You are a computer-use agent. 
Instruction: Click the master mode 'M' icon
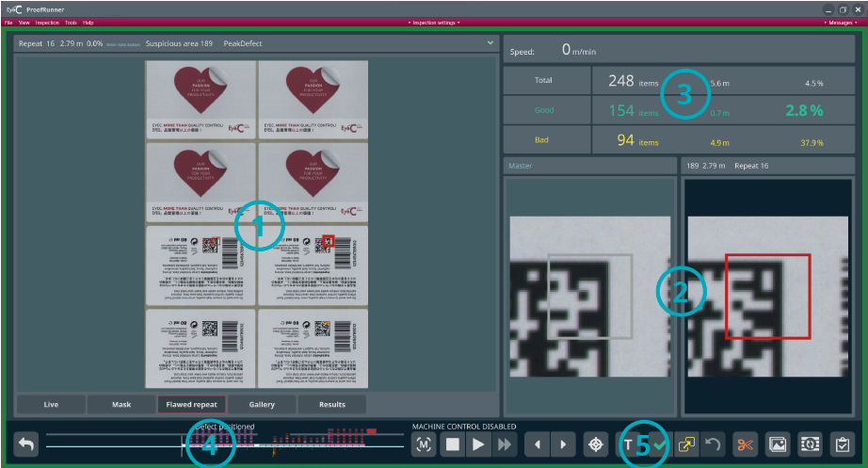[x=424, y=444]
